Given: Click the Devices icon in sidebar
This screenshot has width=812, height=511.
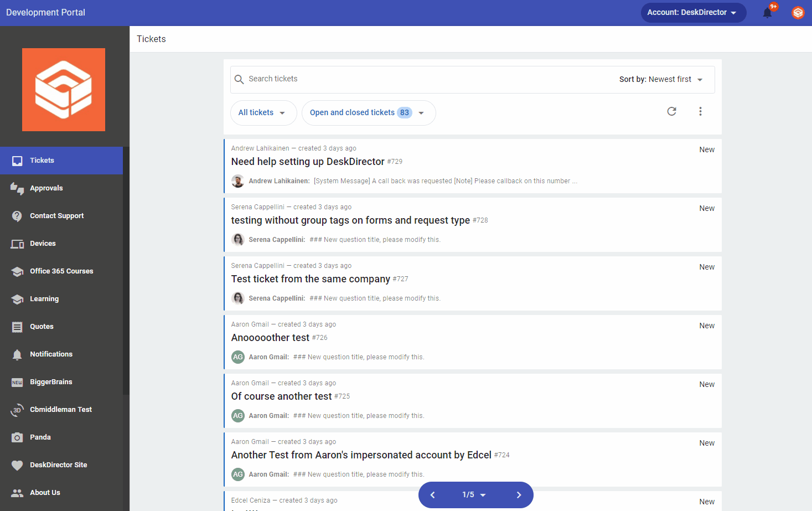Looking at the screenshot, I should click(17, 244).
